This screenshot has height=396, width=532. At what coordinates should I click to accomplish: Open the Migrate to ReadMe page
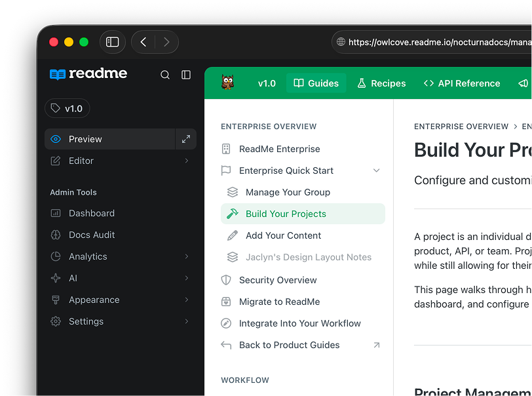point(303,302)
